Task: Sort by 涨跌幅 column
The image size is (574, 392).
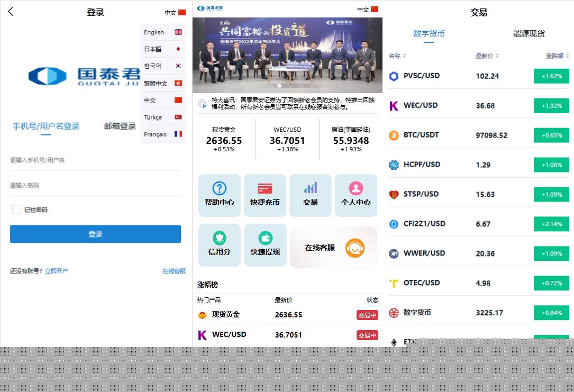Action: pos(557,56)
